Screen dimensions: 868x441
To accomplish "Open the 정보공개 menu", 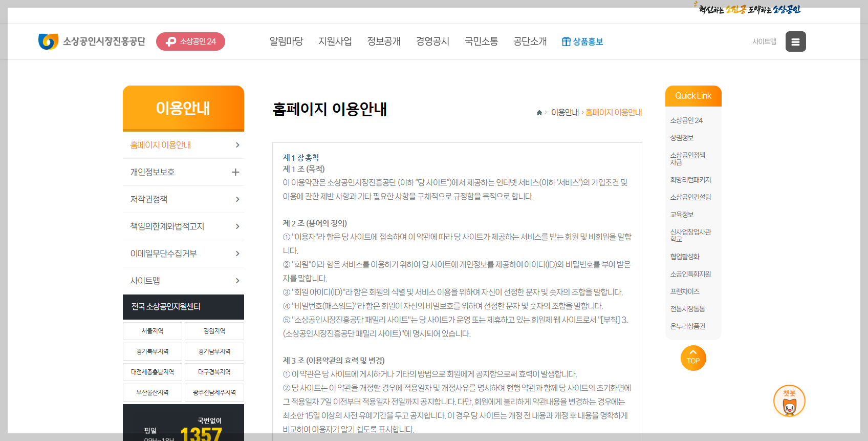I will point(384,41).
